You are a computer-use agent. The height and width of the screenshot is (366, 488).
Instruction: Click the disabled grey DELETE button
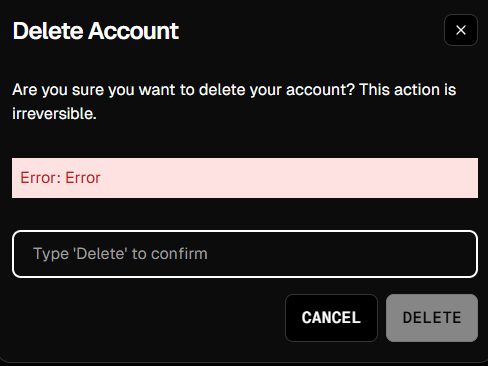(x=432, y=318)
